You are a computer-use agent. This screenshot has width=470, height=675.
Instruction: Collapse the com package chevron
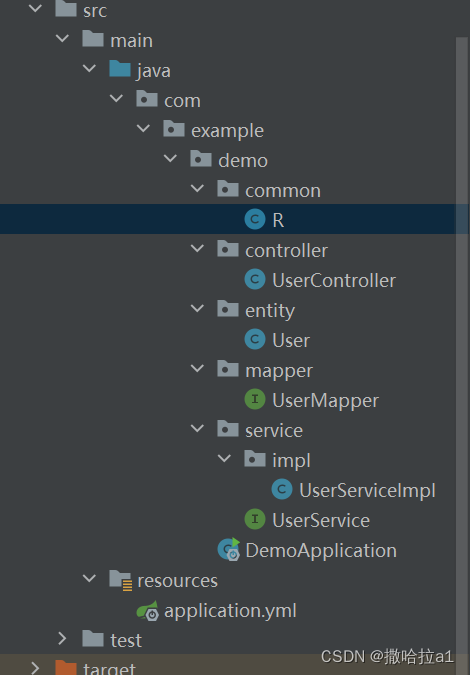tap(116, 99)
